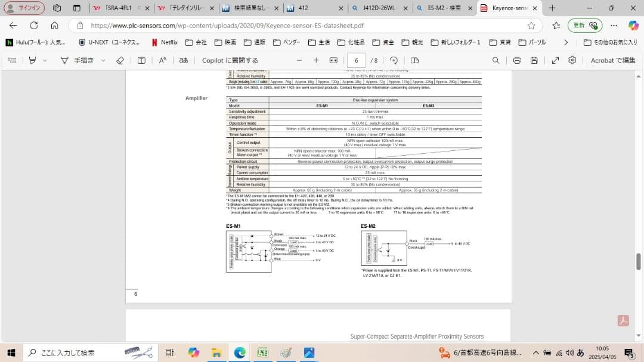Open the translate icon in PDF toolbar
This screenshot has height=362, width=644.
coord(184,60)
